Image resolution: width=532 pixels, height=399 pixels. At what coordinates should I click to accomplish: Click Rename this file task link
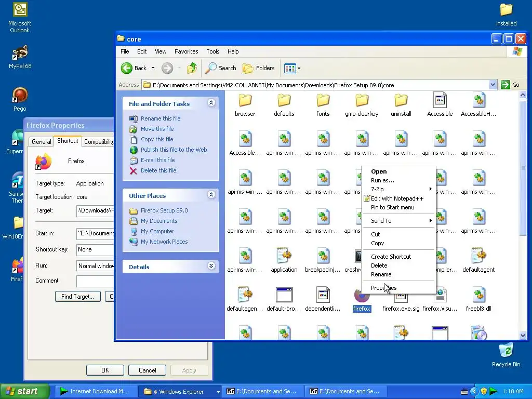point(161,118)
